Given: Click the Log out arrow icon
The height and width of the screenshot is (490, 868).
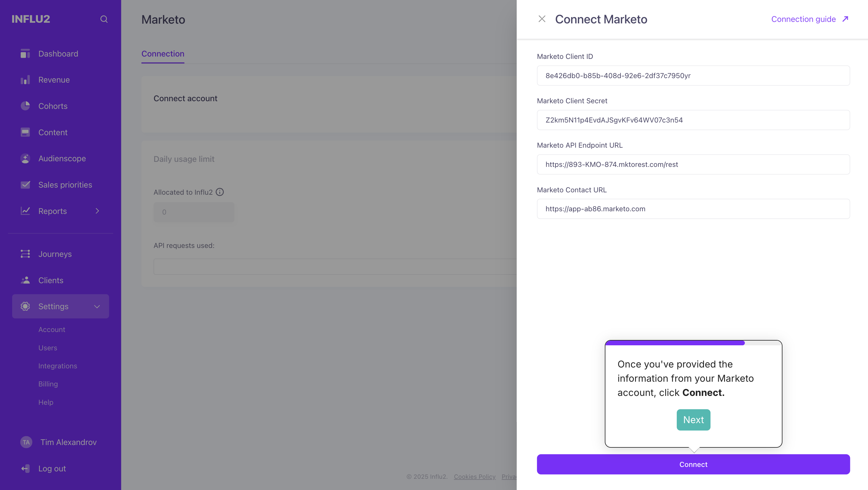Looking at the screenshot, I should tap(25, 468).
